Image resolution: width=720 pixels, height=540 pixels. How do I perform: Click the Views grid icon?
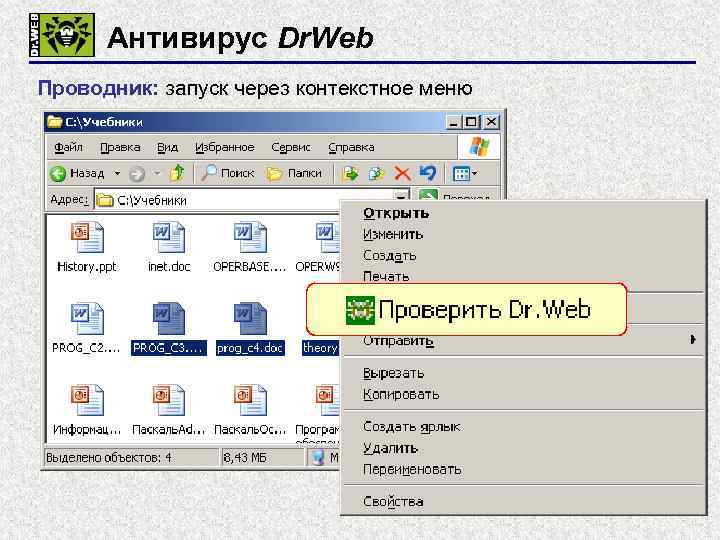(x=461, y=174)
